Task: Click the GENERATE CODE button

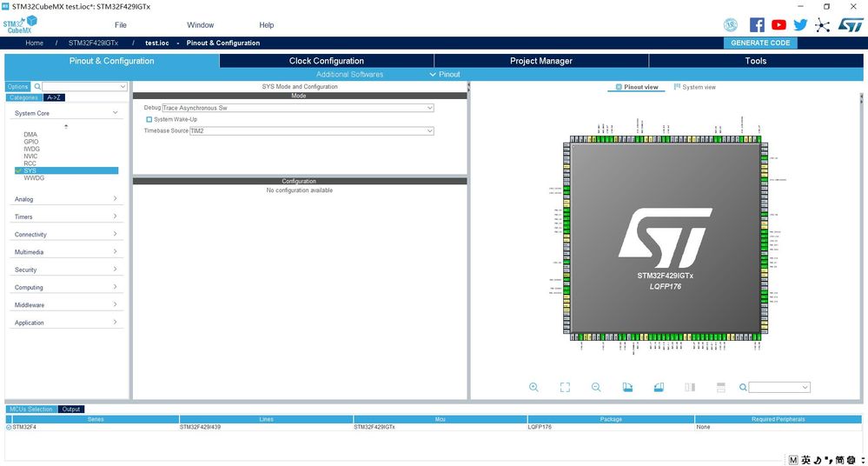Action: tap(760, 43)
